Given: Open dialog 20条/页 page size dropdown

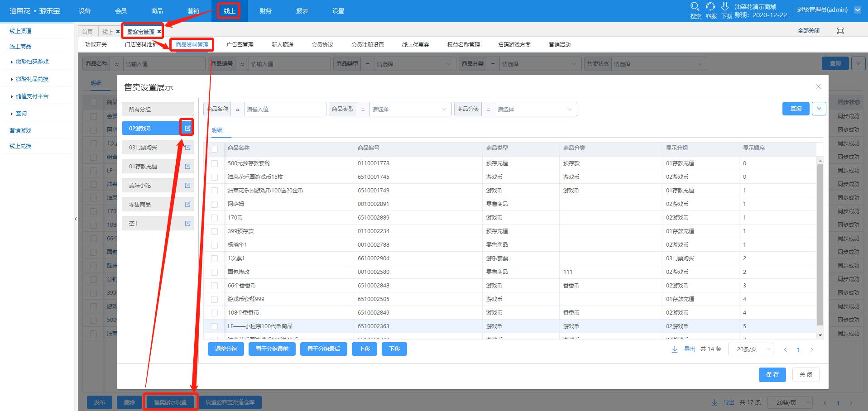Looking at the screenshot, I should (750, 349).
